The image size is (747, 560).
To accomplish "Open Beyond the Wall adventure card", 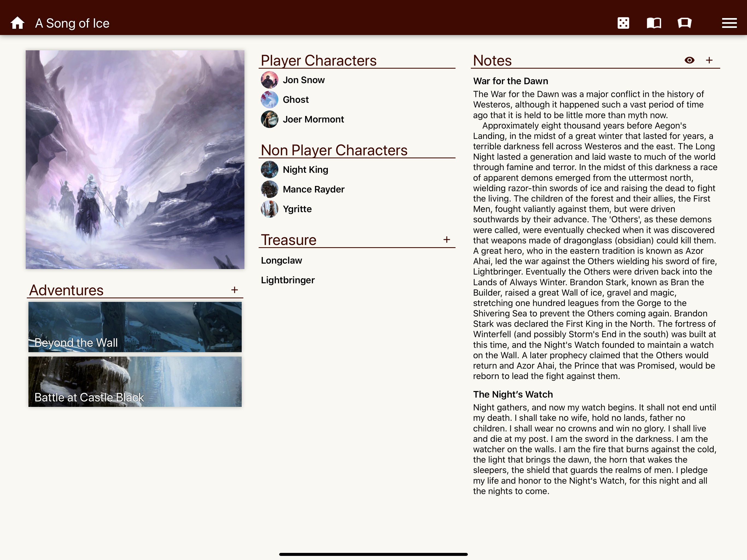I will coord(135,327).
